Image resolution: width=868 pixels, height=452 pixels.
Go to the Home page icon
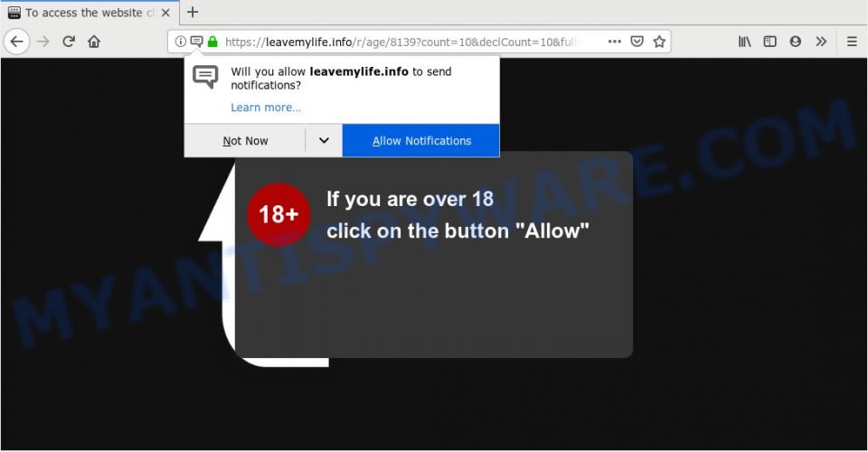pyautogui.click(x=94, y=42)
